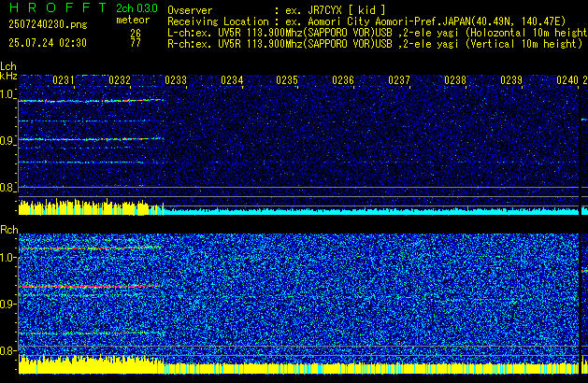Select the filename 2507240230.png
This screenshot has height=383, width=588.
click(48, 24)
